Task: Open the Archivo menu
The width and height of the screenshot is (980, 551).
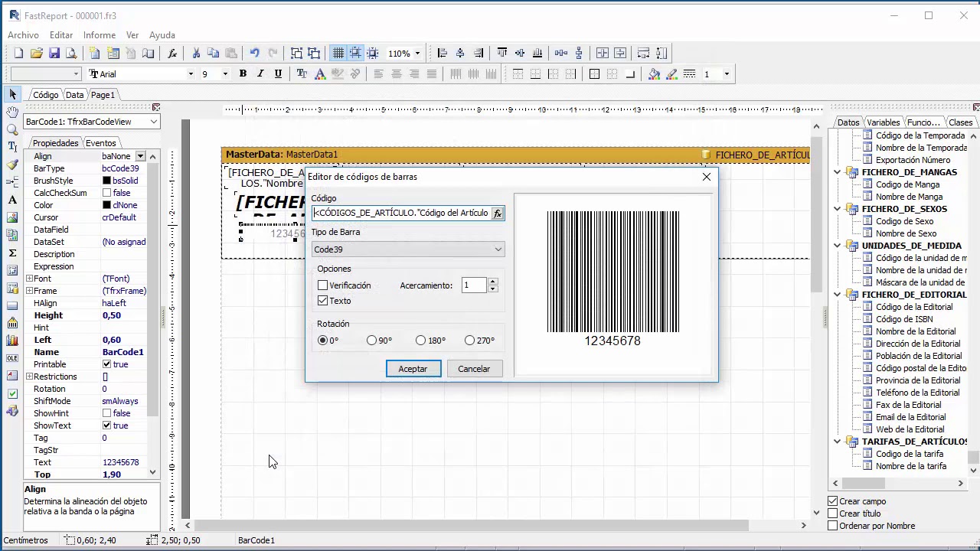Action: pos(23,35)
